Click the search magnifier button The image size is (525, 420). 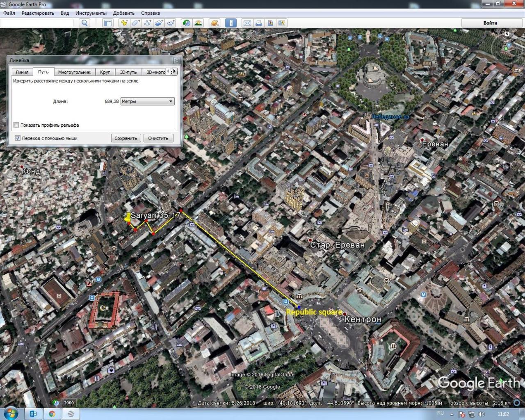coord(84,23)
